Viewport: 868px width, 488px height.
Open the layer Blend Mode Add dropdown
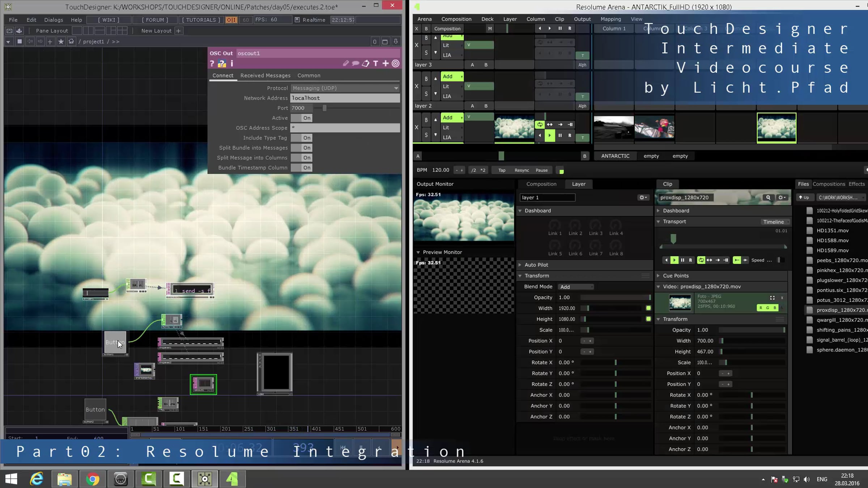click(576, 287)
